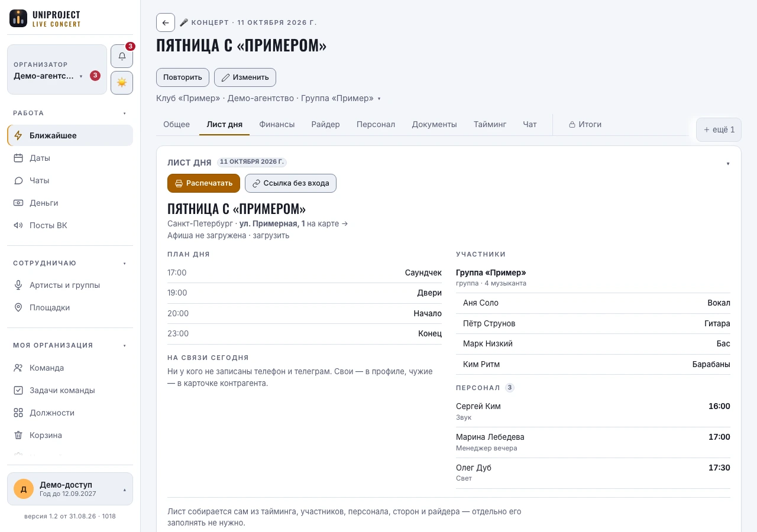The width and height of the screenshot is (757, 532).
Task: Click the back arrow button
Action: click(x=166, y=22)
